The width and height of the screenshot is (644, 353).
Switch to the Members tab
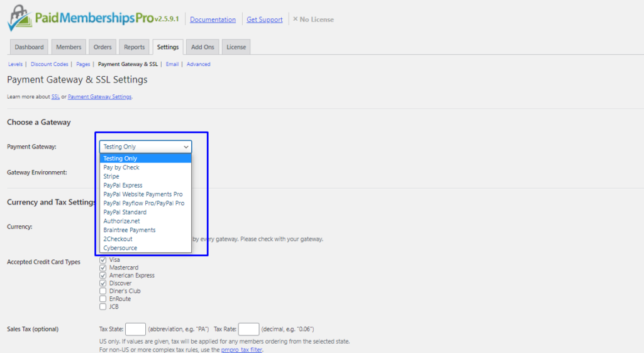(69, 47)
